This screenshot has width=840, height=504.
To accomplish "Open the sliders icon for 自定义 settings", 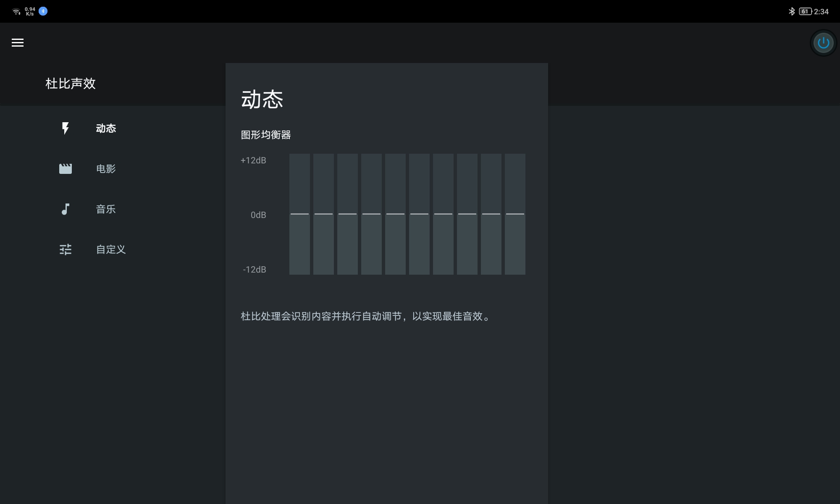I will pyautogui.click(x=66, y=249).
